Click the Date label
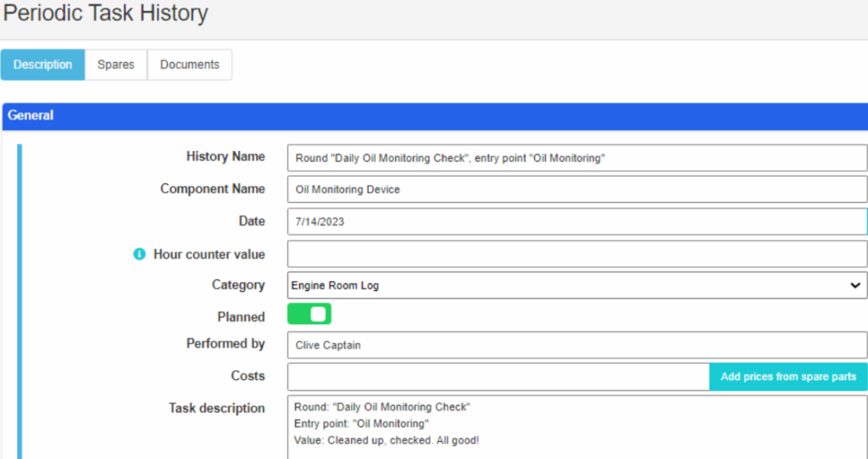The width and height of the screenshot is (868, 459). click(x=252, y=221)
